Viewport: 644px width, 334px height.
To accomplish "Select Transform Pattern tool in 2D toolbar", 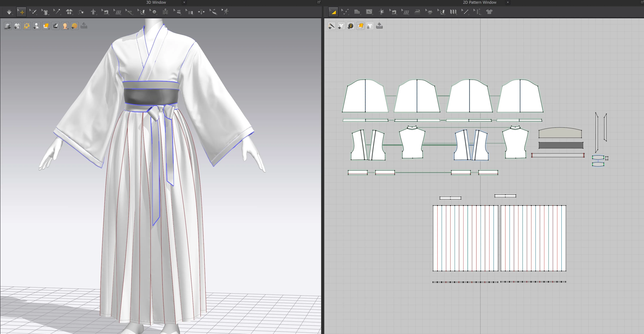I will pos(333,12).
